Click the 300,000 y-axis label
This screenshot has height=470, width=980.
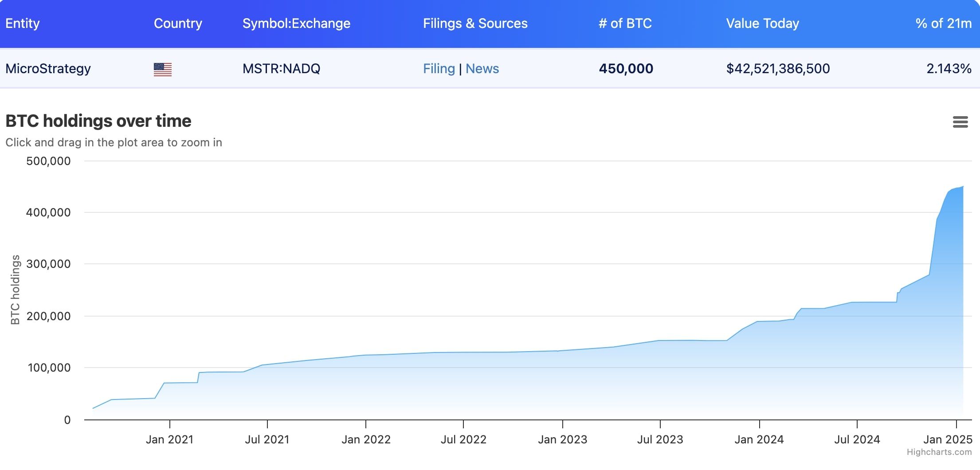point(48,264)
